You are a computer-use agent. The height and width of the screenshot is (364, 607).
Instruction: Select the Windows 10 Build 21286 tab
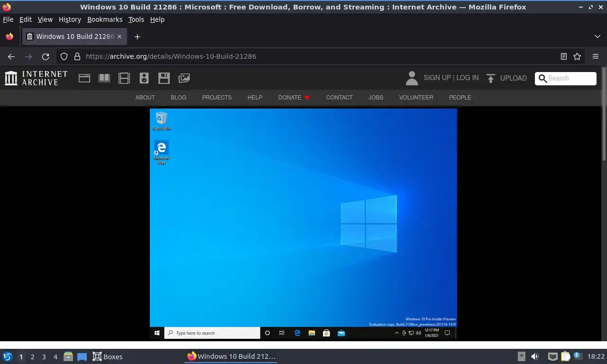tap(74, 36)
